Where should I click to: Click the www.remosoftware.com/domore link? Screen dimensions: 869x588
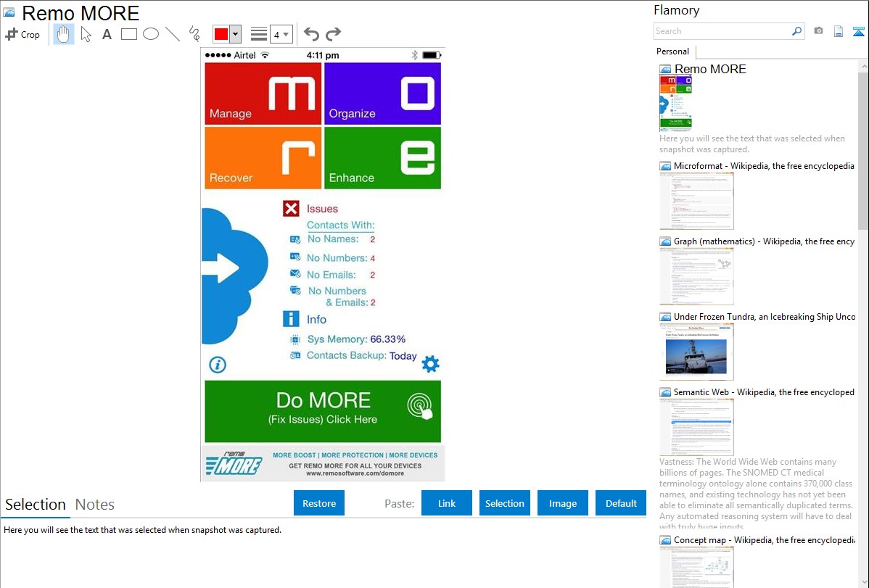tap(355, 473)
